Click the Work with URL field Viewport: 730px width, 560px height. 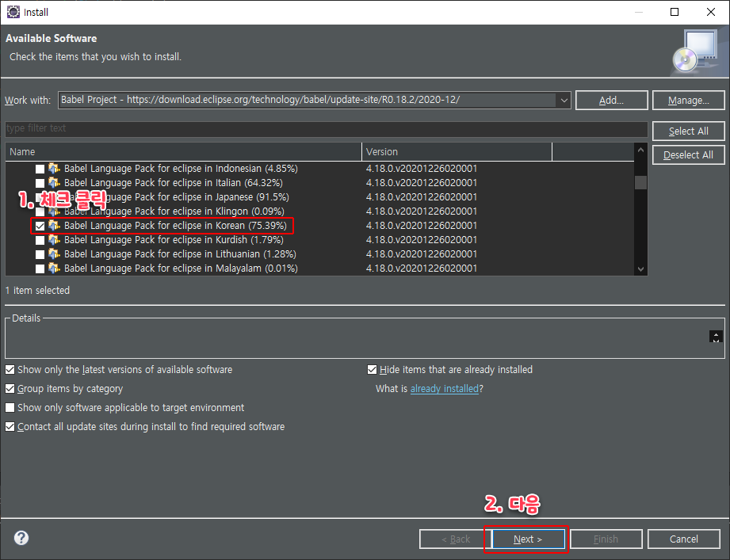tap(308, 100)
